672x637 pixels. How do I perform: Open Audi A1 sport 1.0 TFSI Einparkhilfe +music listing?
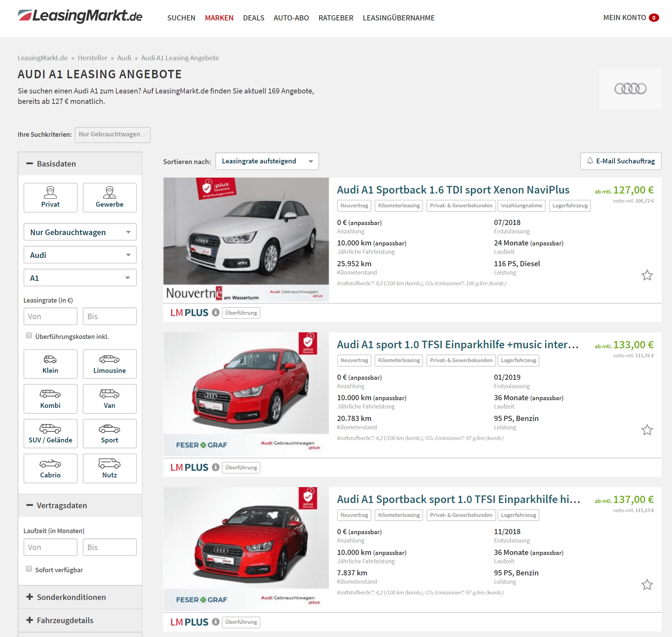(x=458, y=344)
